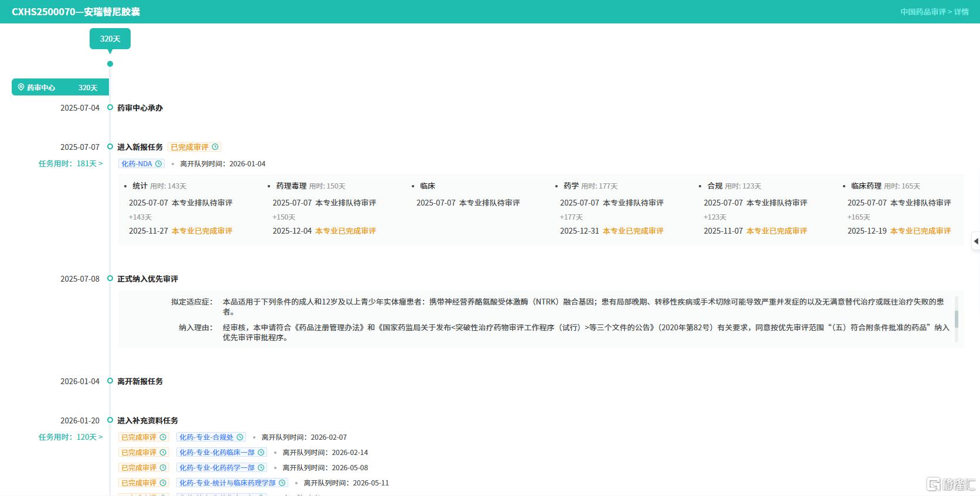This screenshot has width=980, height=496.
Task: Click the 320天 timeline bubble marker
Action: point(110,39)
